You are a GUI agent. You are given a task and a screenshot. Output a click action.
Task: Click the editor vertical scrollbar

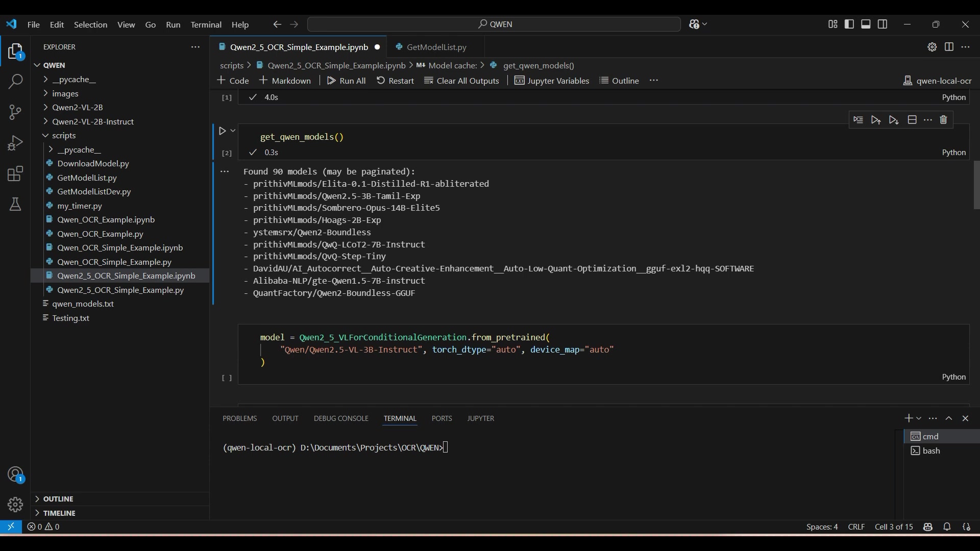976,185
